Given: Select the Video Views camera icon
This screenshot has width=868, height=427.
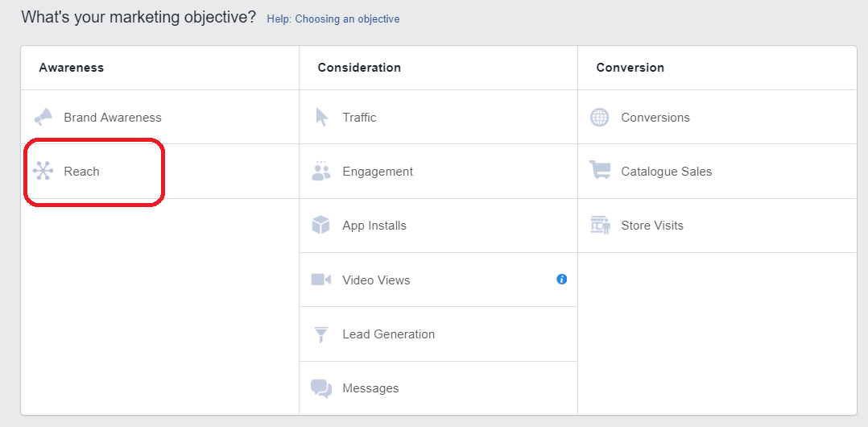Looking at the screenshot, I should (x=321, y=280).
